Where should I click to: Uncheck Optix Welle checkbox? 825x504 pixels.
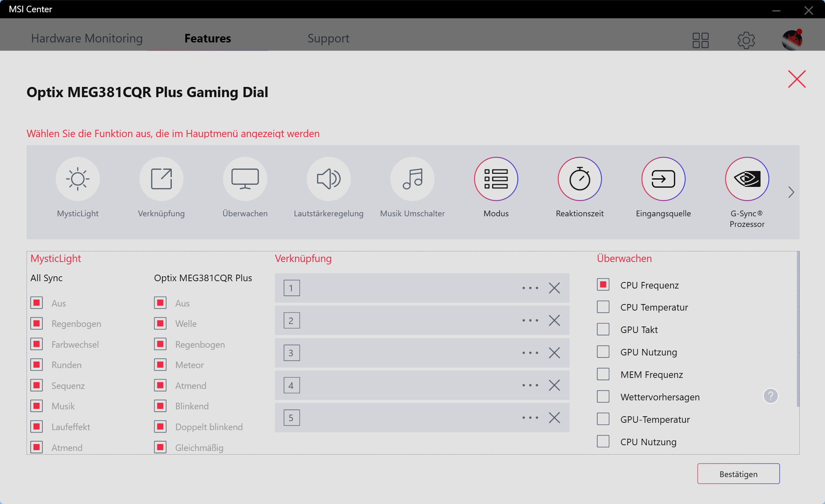(160, 324)
